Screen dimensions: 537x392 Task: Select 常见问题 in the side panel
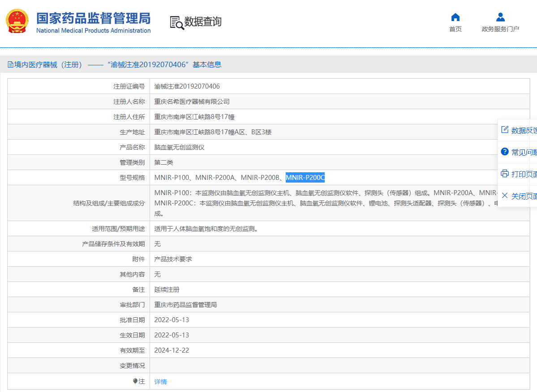(524, 152)
